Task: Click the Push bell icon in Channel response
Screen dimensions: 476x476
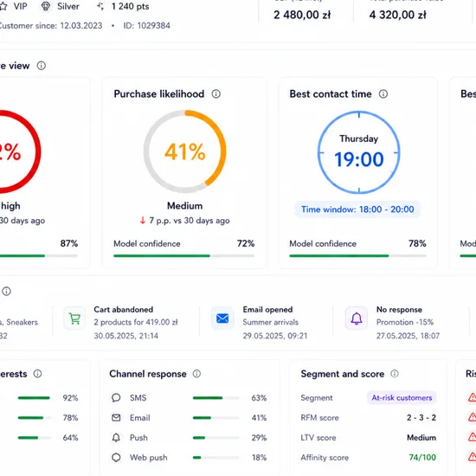Action: click(116, 438)
